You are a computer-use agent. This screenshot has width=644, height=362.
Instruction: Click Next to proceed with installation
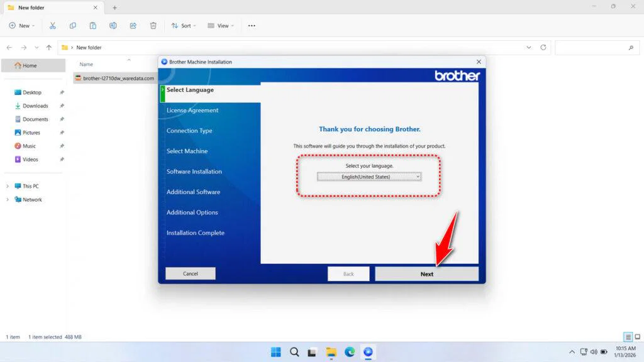click(426, 273)
